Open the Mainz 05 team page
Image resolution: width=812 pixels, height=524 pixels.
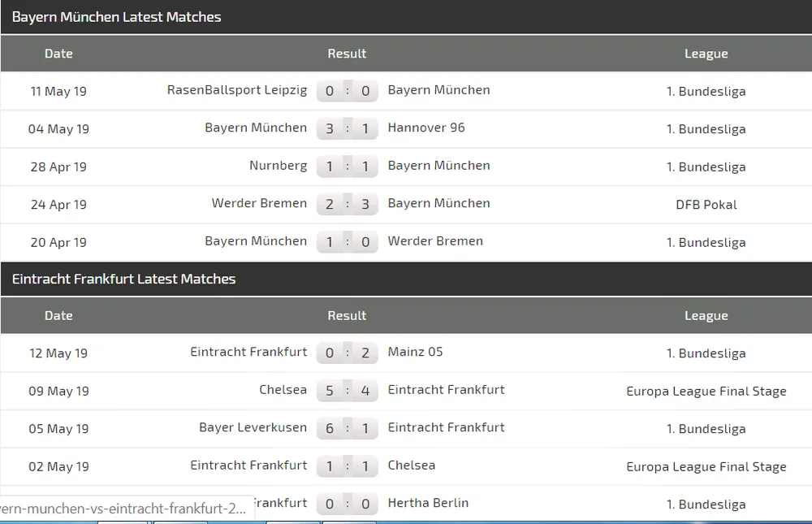(415, 353)
